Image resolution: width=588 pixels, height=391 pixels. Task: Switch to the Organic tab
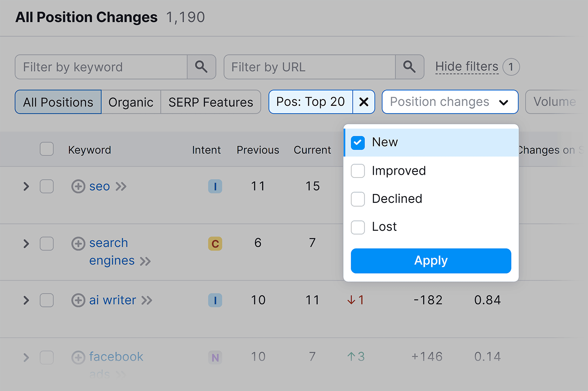coord(131,102)
